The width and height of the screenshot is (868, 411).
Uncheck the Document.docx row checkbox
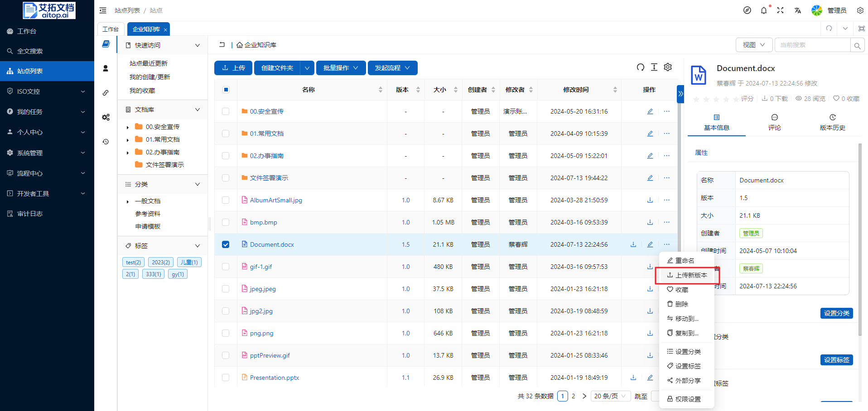(x=226, y=244)
